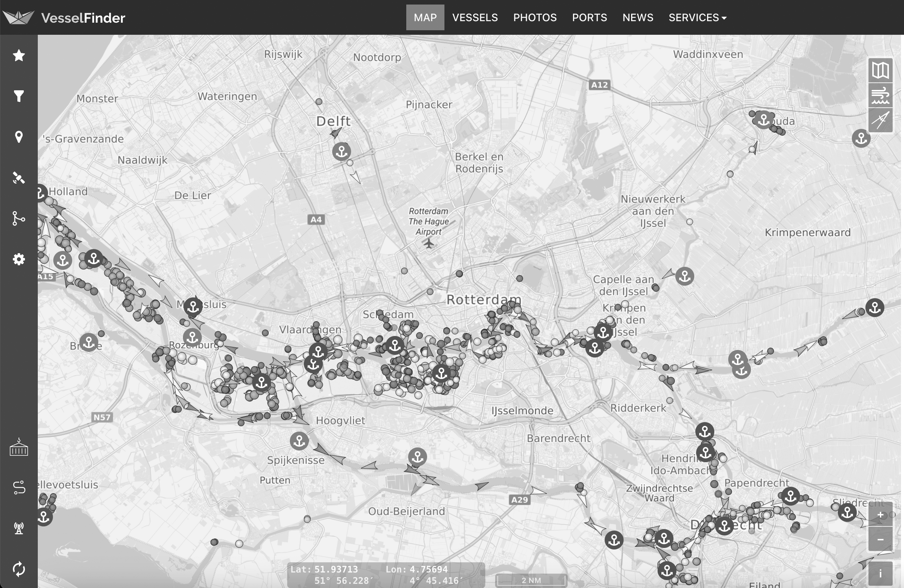Zoom in with the plus button

(880, 515)
